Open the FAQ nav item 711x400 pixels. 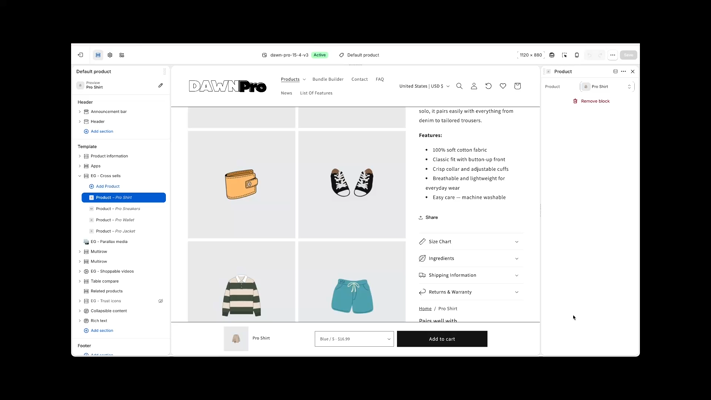380,79
